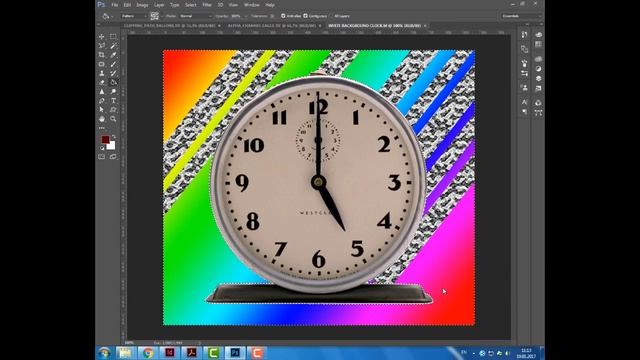640x360 pixels.
Task: Open the Image menu
Action: [x=142, y=5]
